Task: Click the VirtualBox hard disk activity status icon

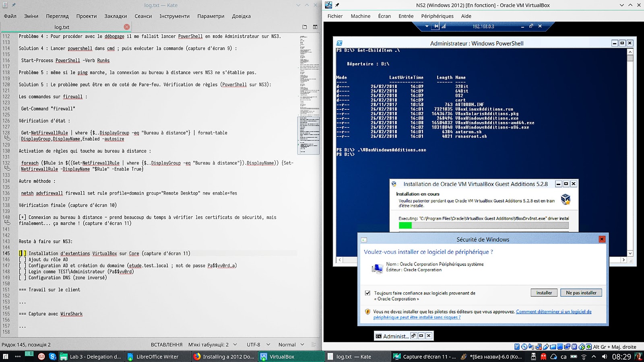Action: click(517, 347)
